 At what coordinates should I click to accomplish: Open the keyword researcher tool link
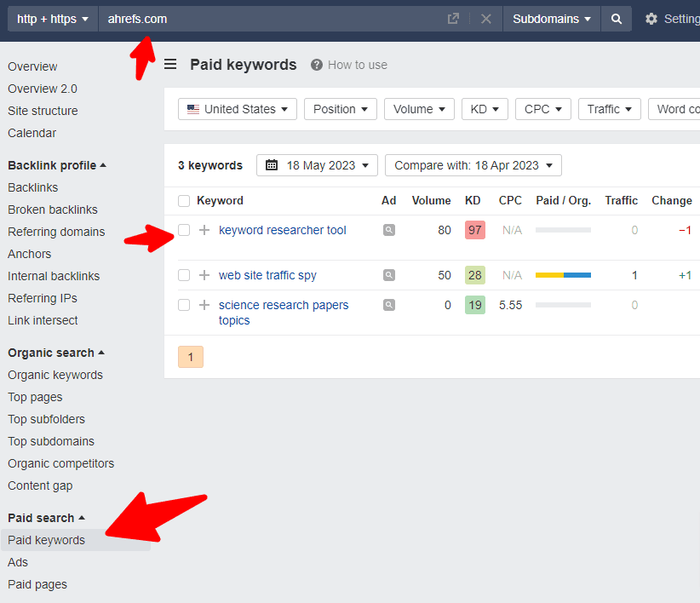282,230
